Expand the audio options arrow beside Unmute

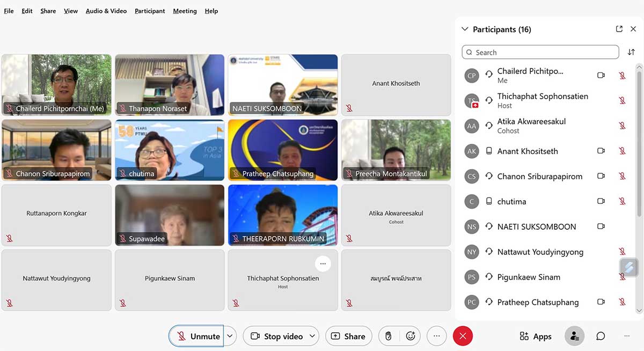click(230, 336)
